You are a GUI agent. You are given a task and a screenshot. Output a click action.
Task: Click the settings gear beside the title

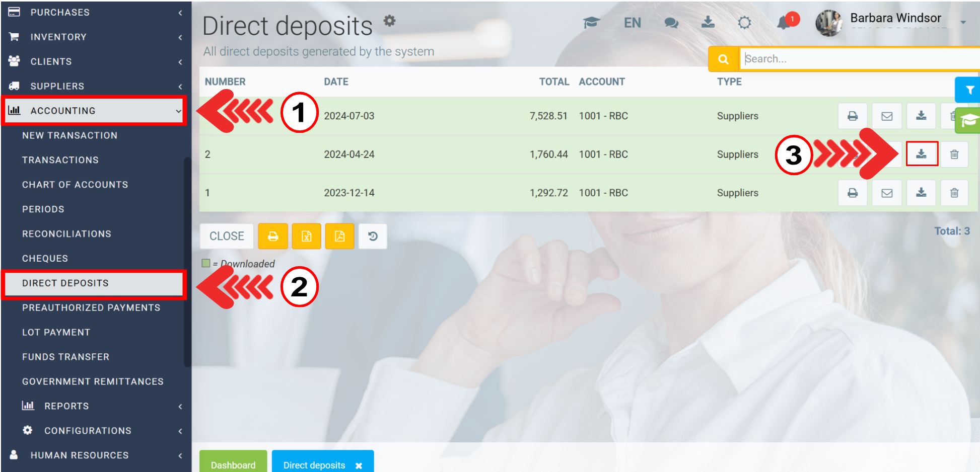point(389,21)
